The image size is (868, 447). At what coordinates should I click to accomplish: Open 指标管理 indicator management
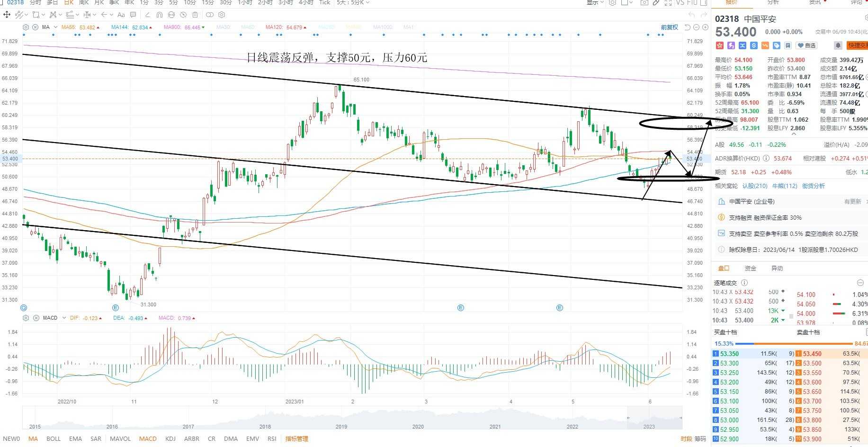(x=296, y=438)
